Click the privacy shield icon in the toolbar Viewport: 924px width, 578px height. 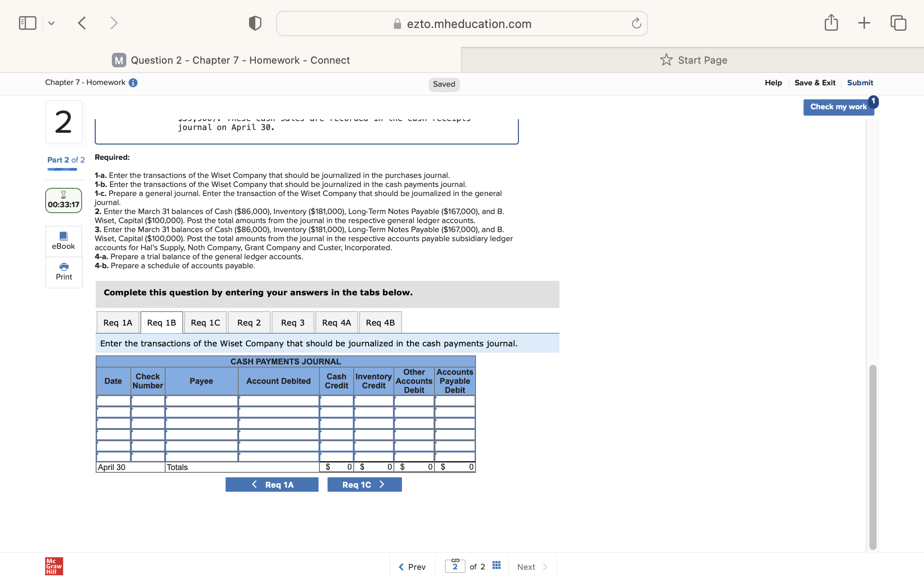(x=254, y=23)
